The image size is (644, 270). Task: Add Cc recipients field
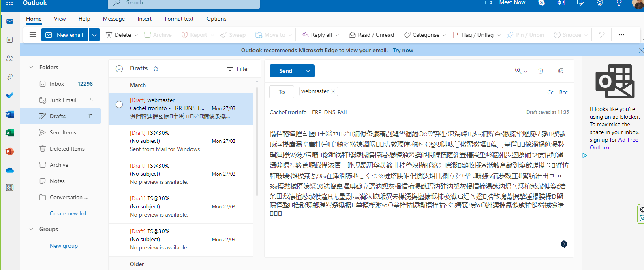click(x=550, y=92)
